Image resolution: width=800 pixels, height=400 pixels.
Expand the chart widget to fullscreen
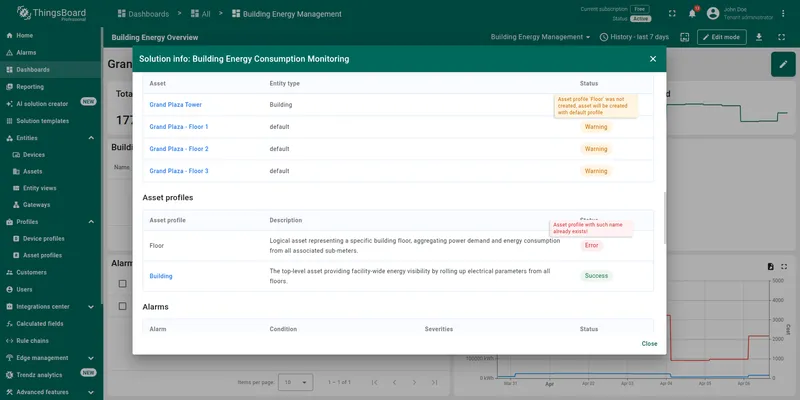tap(784, 267)
